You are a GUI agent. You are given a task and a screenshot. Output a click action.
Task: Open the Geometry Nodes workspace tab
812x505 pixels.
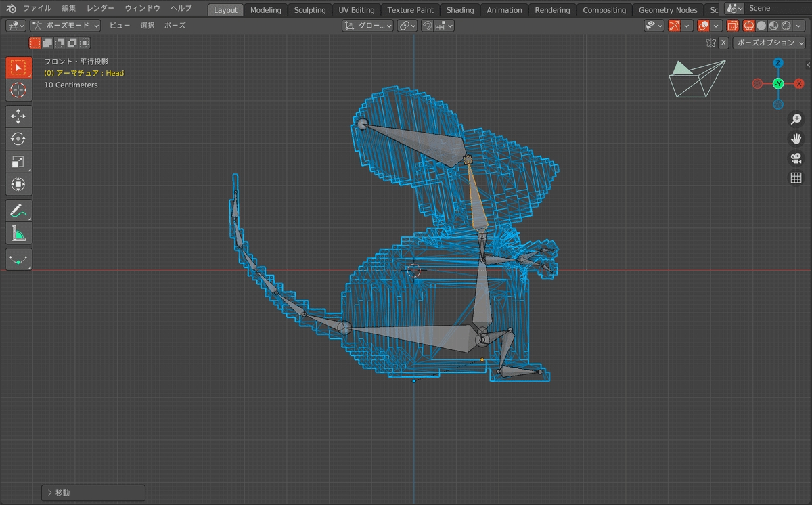(x=668, y=10)
